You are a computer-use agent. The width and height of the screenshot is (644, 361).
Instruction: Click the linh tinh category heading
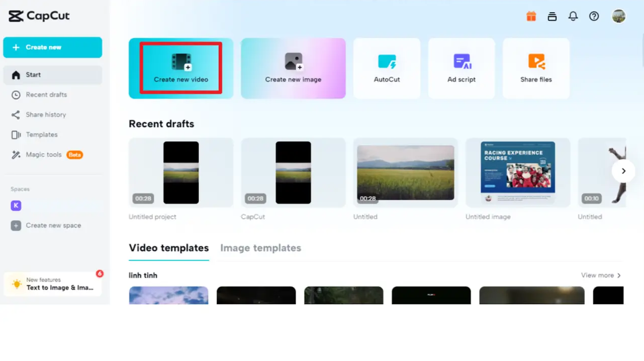pos(143,275)
